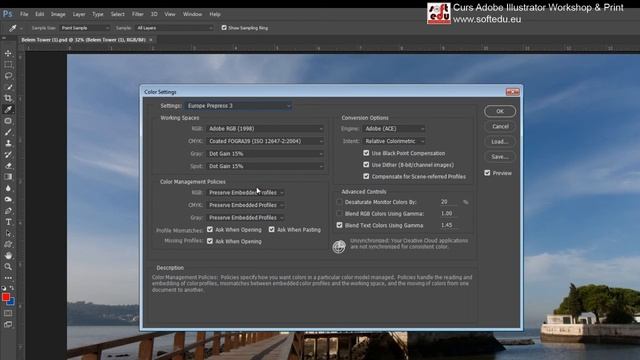Open the Edit Toolbar three-dots button
This screenshot has width=640, height=360.
pos(8,278)
